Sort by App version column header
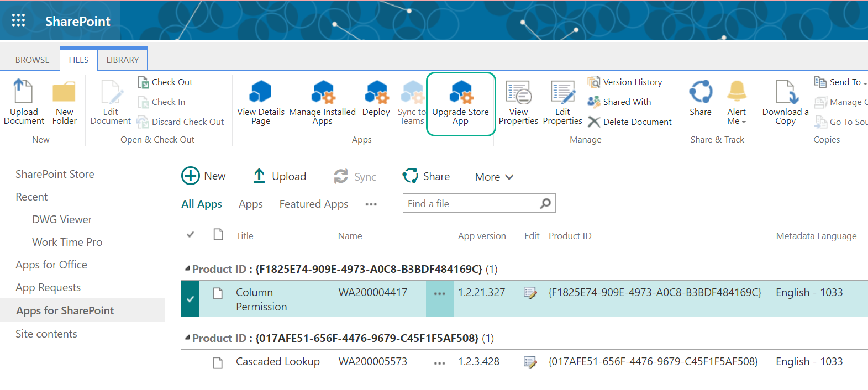The width and height of the screenshot is (868, 390). pos(482,236)
